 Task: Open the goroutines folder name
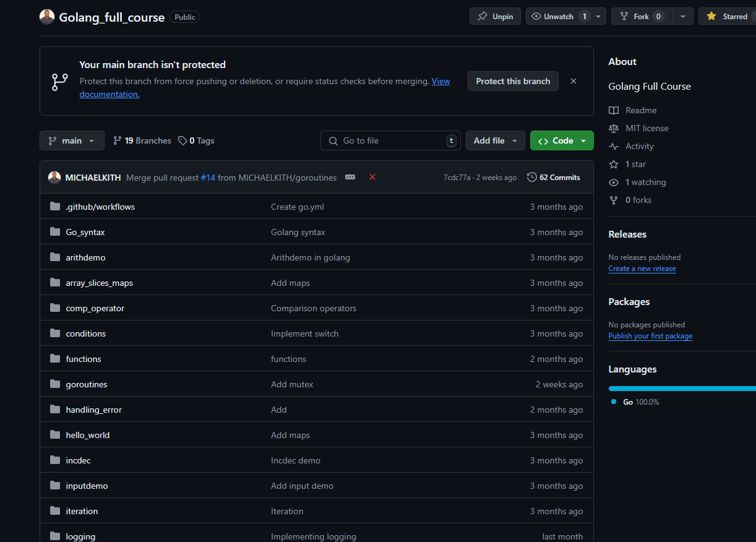point(87,384)
